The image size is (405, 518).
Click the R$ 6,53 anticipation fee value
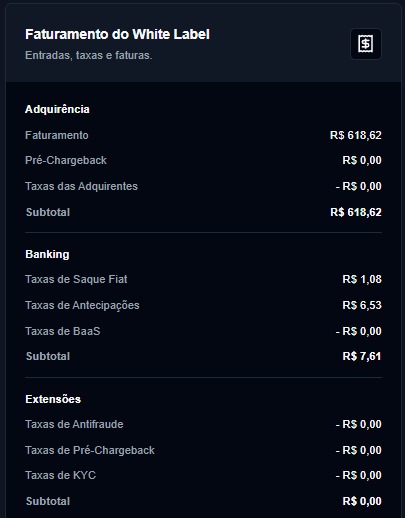pyautogui.click(x=362, y=305)
